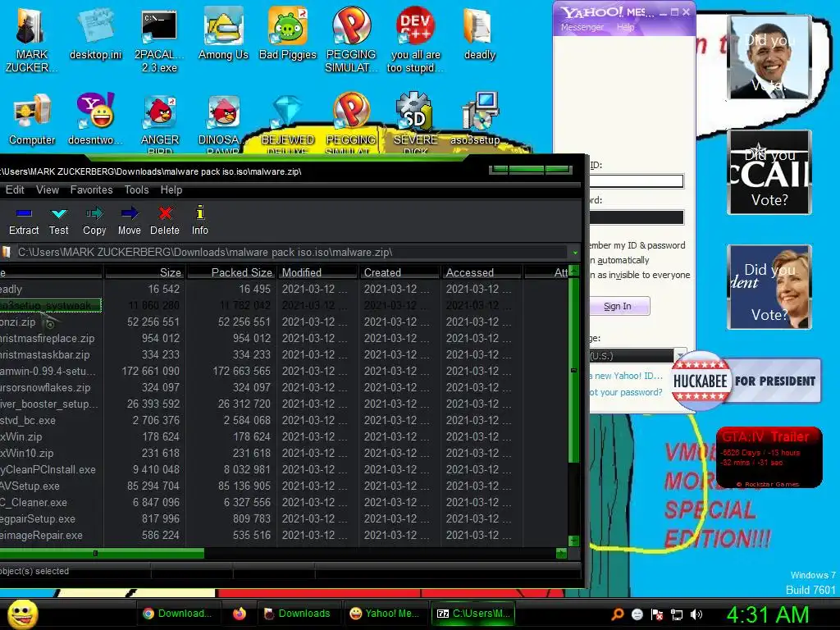Select the cursorsnowflakes.zip row
Screen dimensions: 840x630
click(x=284, y=387)
